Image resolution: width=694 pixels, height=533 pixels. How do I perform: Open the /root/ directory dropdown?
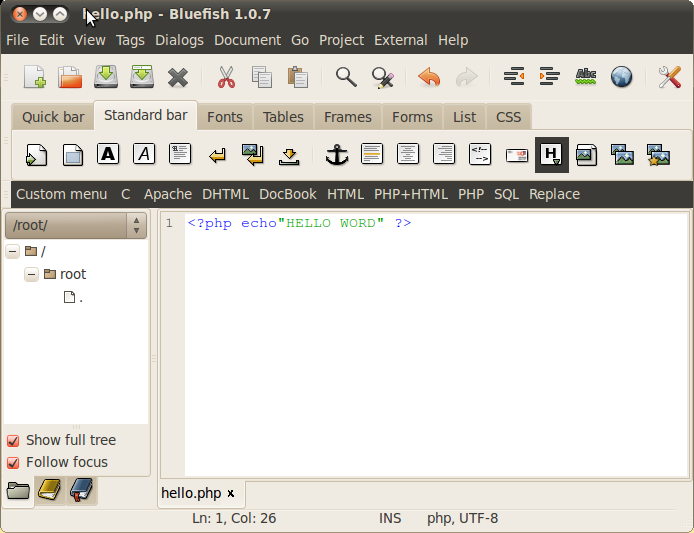click(x=76, y=225)
